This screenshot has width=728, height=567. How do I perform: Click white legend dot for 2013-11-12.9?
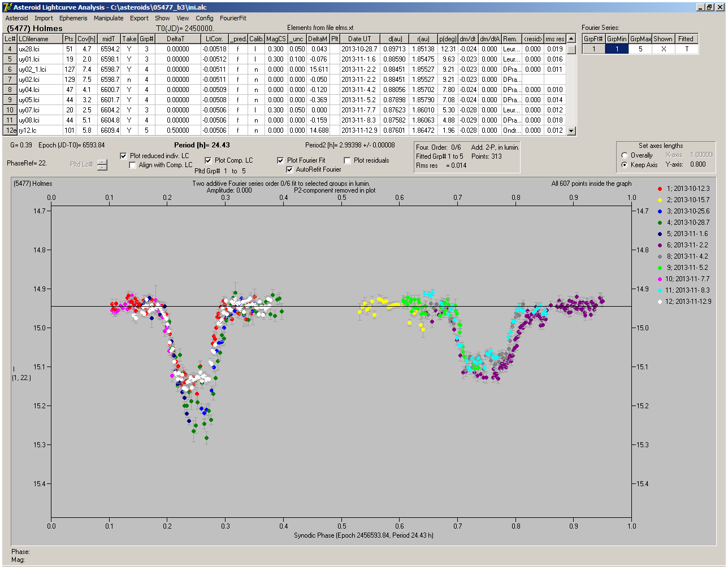[x=660, y=302]
